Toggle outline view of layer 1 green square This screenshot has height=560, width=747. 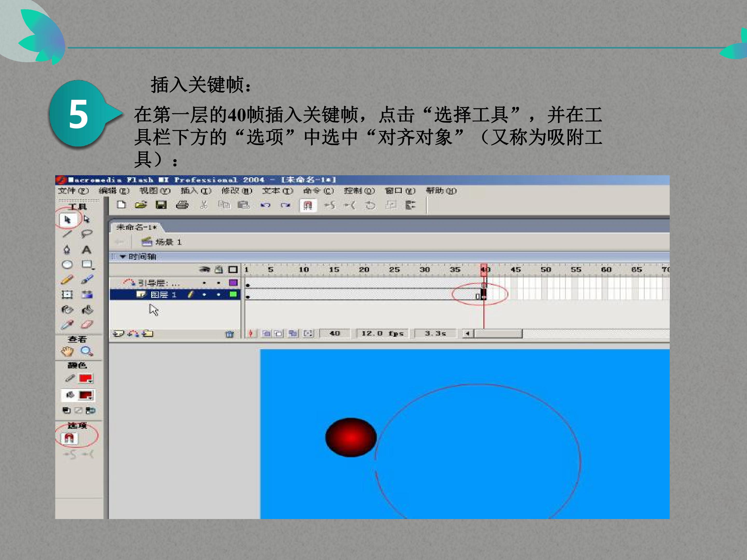pyautogui.click(x=233, y=294)
